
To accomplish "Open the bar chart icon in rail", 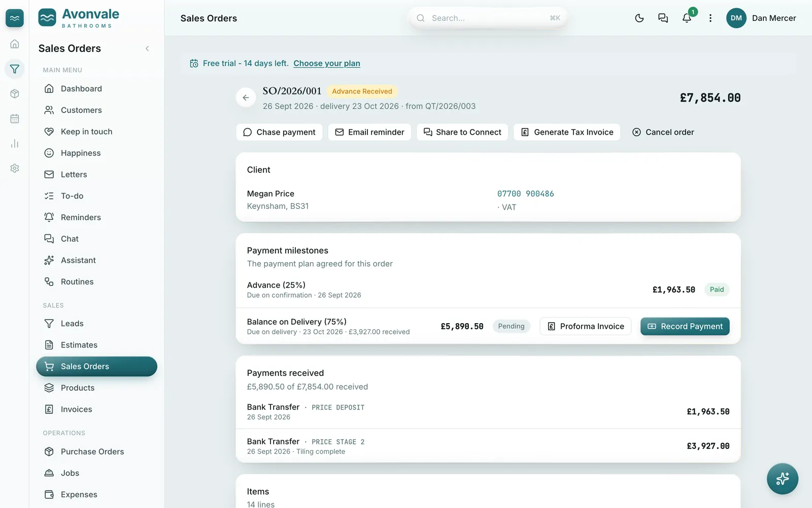I will [x=15, y=143].
